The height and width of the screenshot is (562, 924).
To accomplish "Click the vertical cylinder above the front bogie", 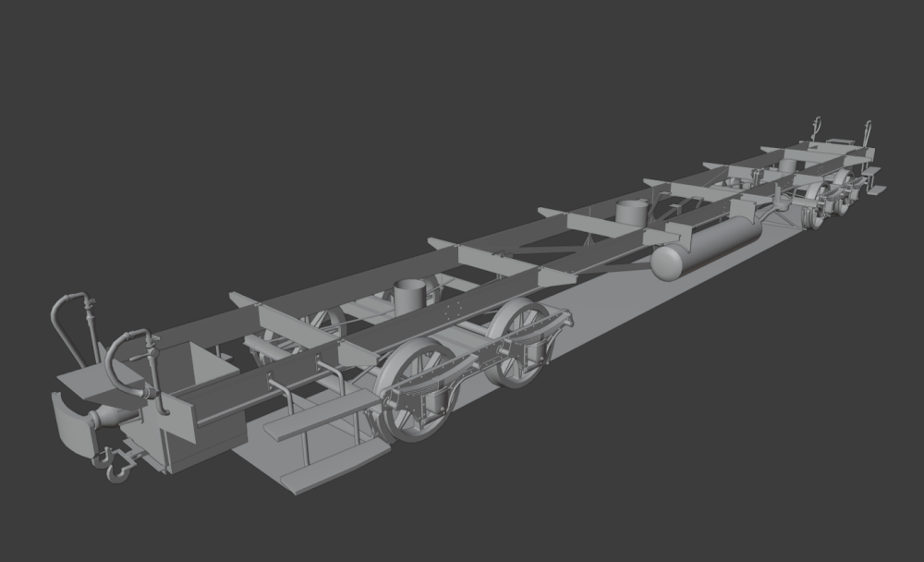I will [x=408, y=297].
